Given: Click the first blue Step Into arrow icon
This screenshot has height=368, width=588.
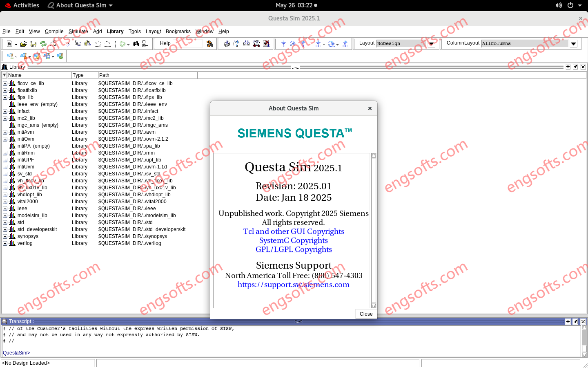Looking at the screenshot, I should 283,43.
